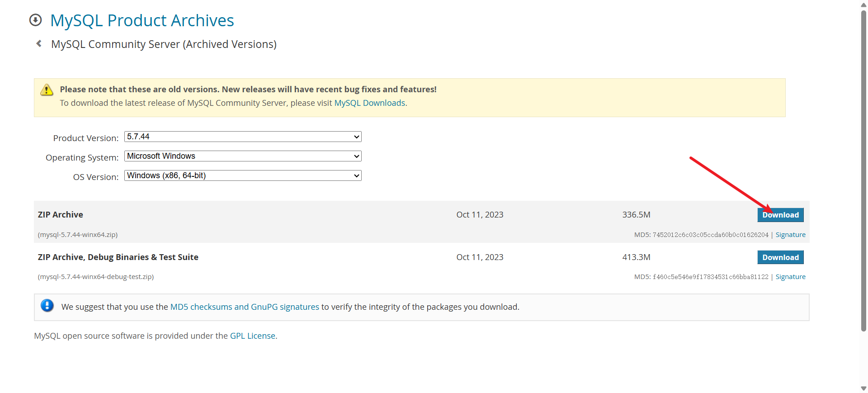Open the Product Version dropdown
The image size is (868, 393).
(243, 137)
